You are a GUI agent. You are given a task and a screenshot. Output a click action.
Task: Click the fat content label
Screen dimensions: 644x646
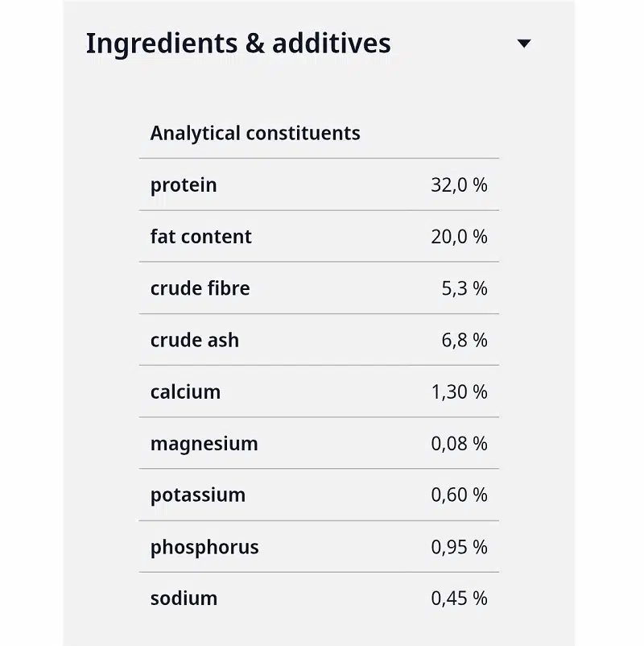point(201,237)
